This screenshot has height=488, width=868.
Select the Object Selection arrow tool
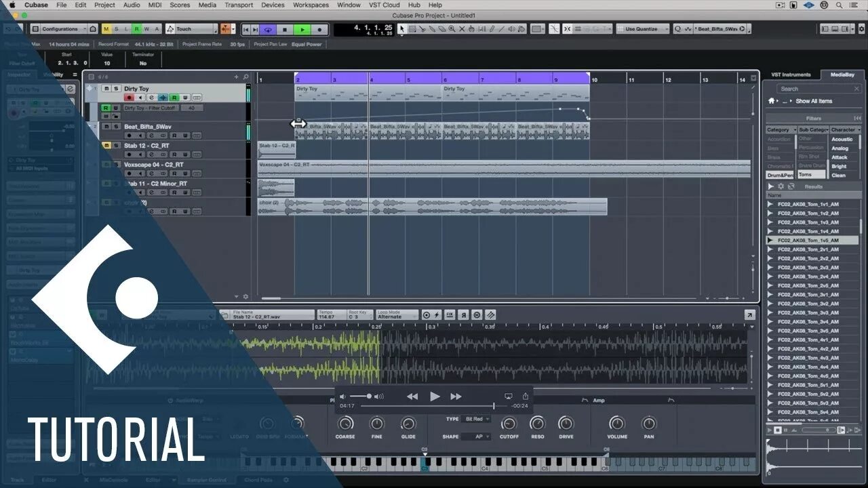pos(401,29)
